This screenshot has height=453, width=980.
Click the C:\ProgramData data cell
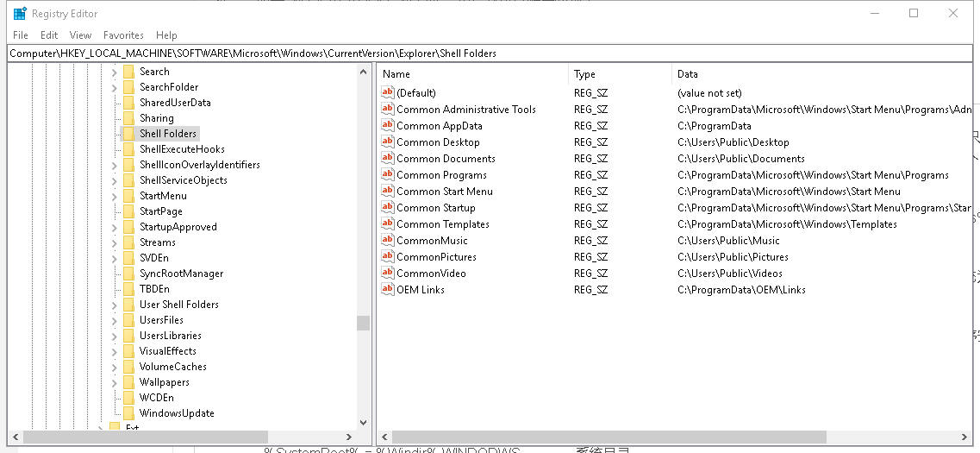click(715, 126)
